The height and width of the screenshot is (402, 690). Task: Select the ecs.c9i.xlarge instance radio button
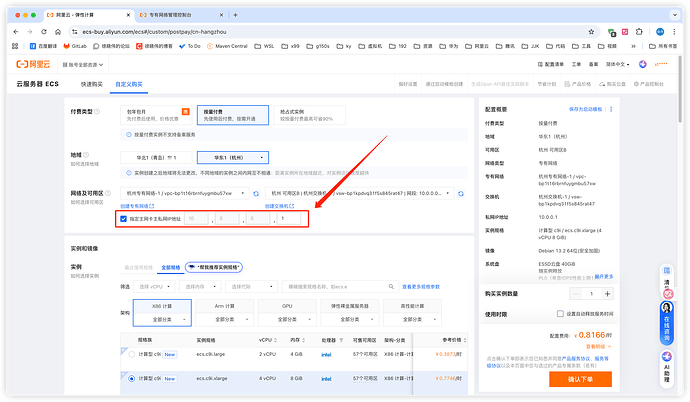coord(131,379)
